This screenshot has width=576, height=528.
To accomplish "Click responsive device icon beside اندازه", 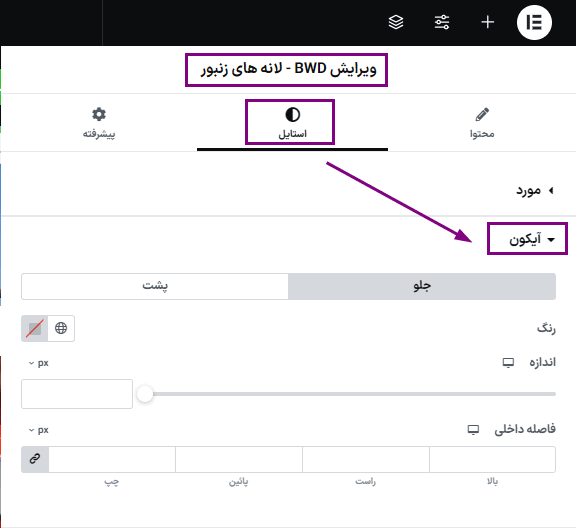I will point(508,363).
